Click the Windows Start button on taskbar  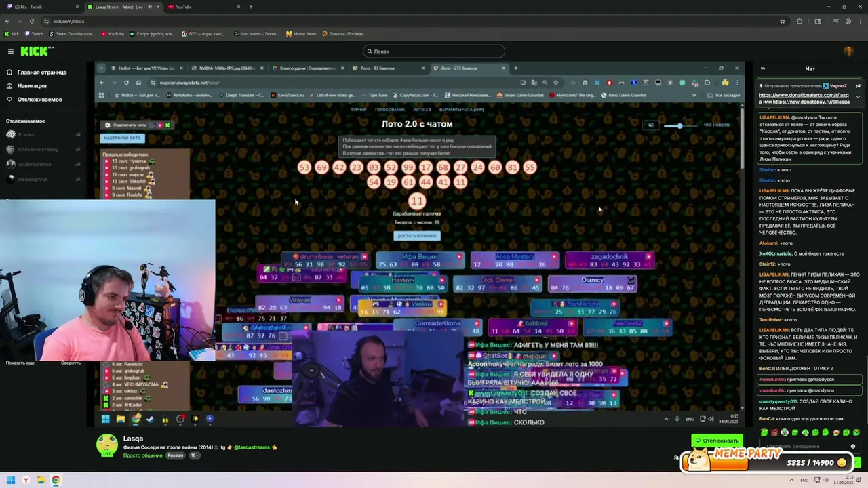(x=10, y=481)
